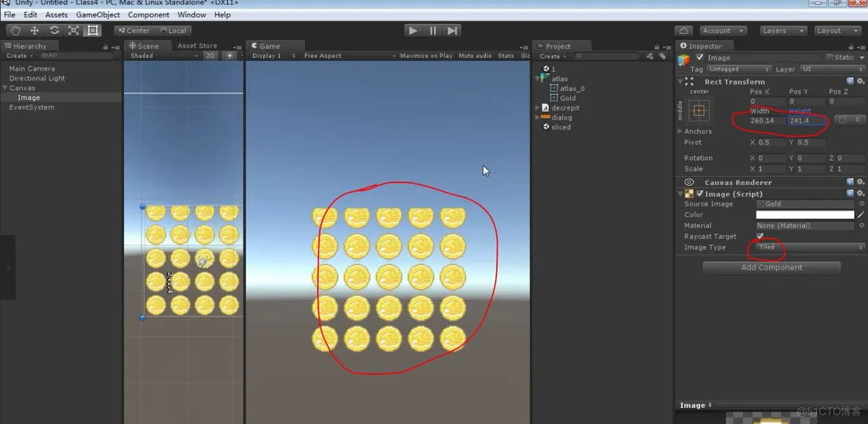Open Image (Script) gear settings
868x424 pixels.
tap(860, 194)
